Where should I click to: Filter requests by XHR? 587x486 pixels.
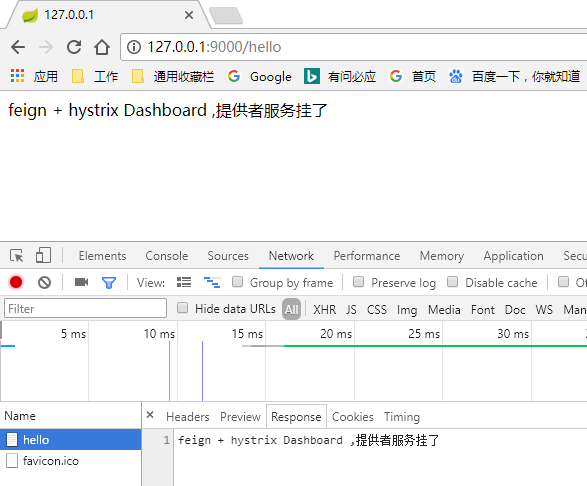pos(325,310)
